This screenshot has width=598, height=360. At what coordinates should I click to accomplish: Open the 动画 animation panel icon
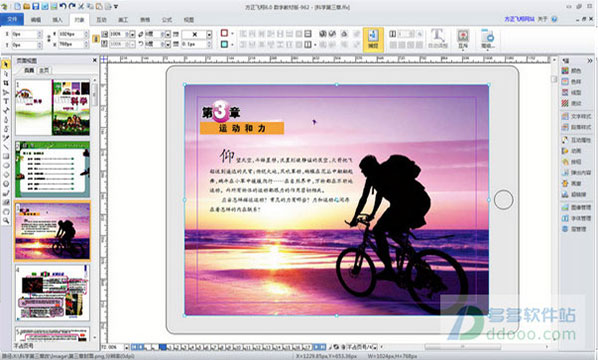565,151
